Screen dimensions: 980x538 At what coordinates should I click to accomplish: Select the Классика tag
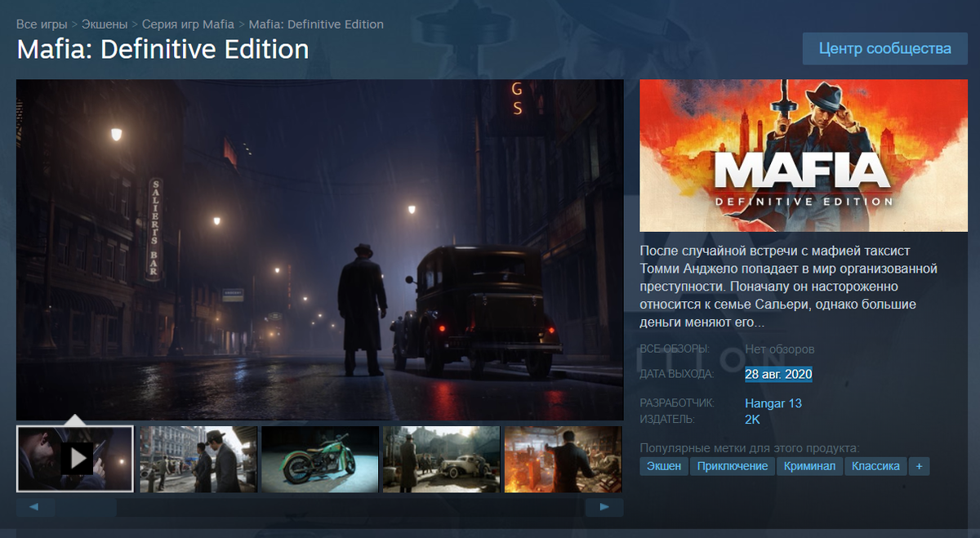[875, 466]
